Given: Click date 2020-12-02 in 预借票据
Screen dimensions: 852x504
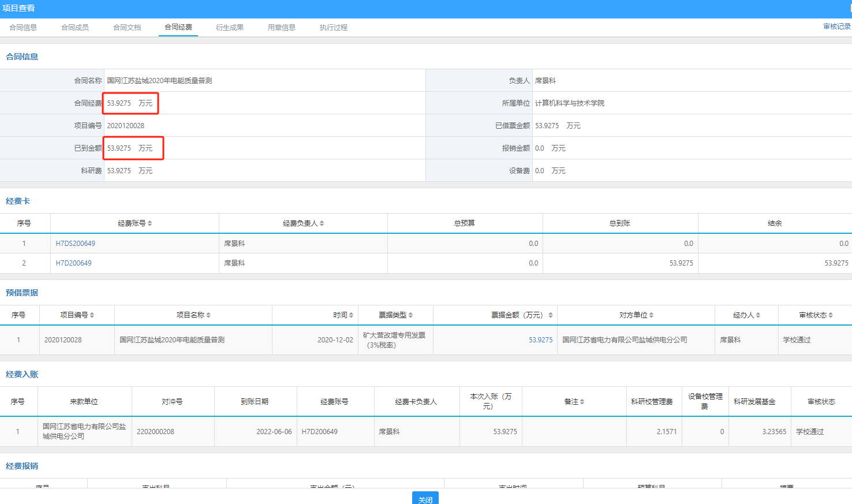Looking at the screenshot, I should pyautogui.click(x=335, y=340).
